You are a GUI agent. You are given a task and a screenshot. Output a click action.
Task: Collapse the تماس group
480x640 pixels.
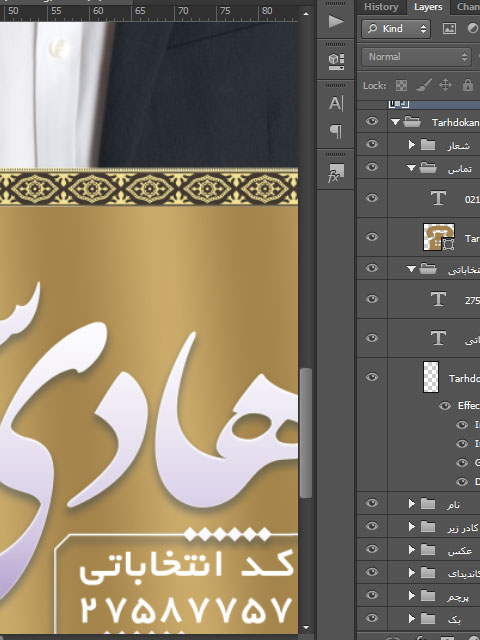(x=411, y=168)
